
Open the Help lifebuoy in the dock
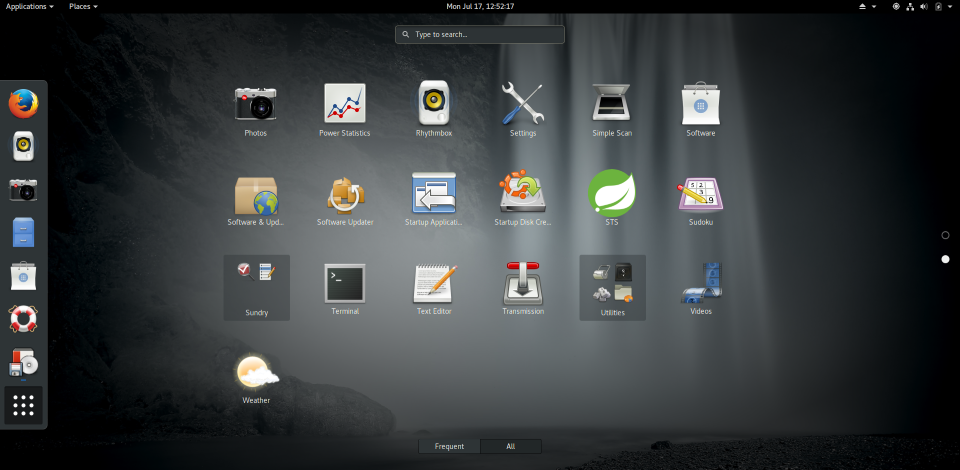23,319
